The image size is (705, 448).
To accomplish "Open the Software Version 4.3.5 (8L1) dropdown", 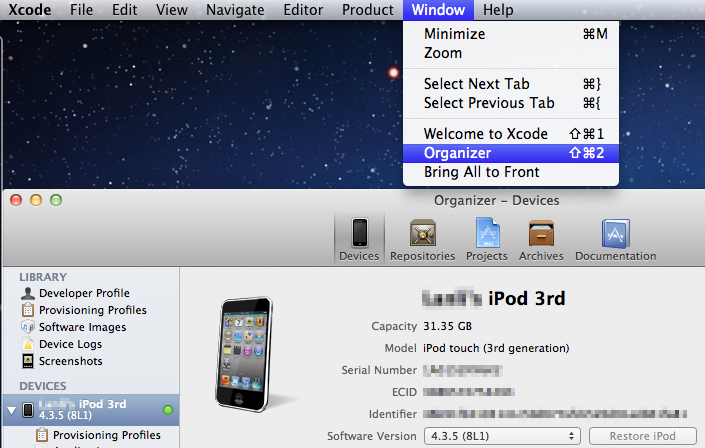I will coord(502,436).
